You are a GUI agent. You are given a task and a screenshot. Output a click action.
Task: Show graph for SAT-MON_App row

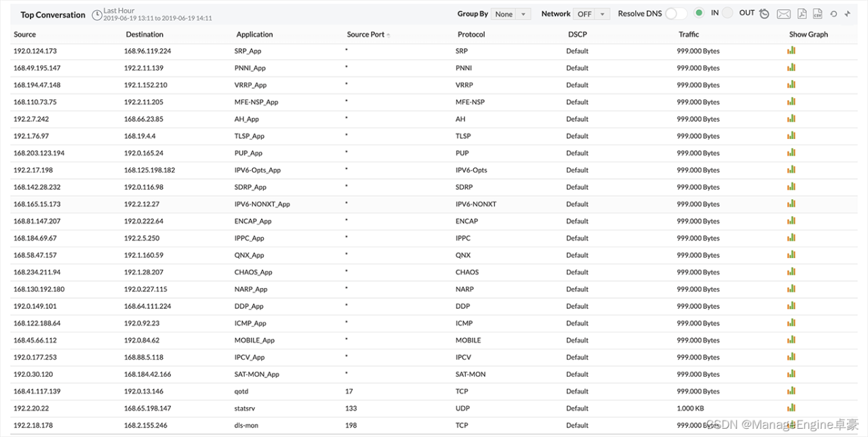point(791,373)
